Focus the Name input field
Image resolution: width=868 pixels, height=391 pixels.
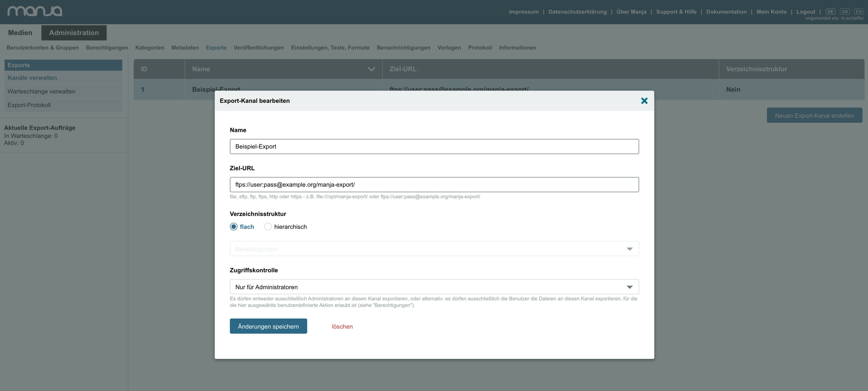click(x=434, y=146)
